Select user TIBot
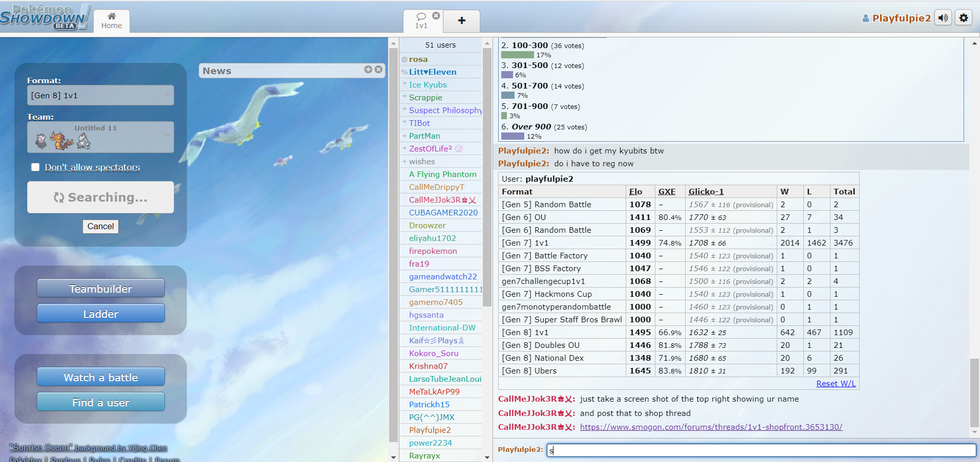The height and width of the screenshot is (462, 980). 440,123
